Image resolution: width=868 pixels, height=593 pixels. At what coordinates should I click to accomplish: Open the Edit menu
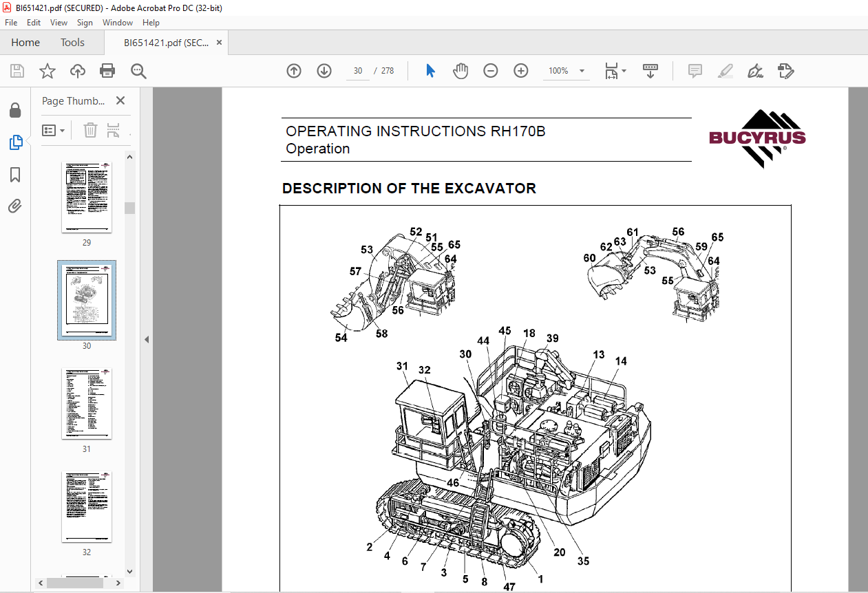tap(34, 23)
